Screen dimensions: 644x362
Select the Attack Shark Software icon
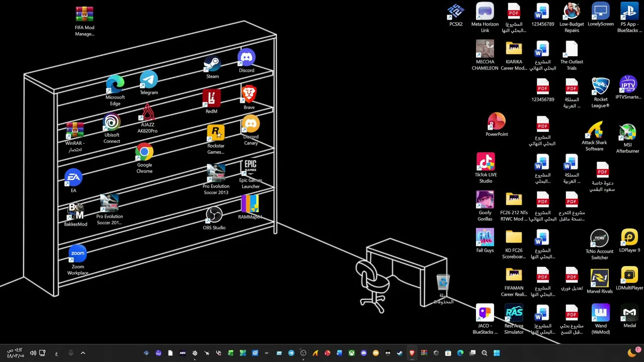(594, 136)
